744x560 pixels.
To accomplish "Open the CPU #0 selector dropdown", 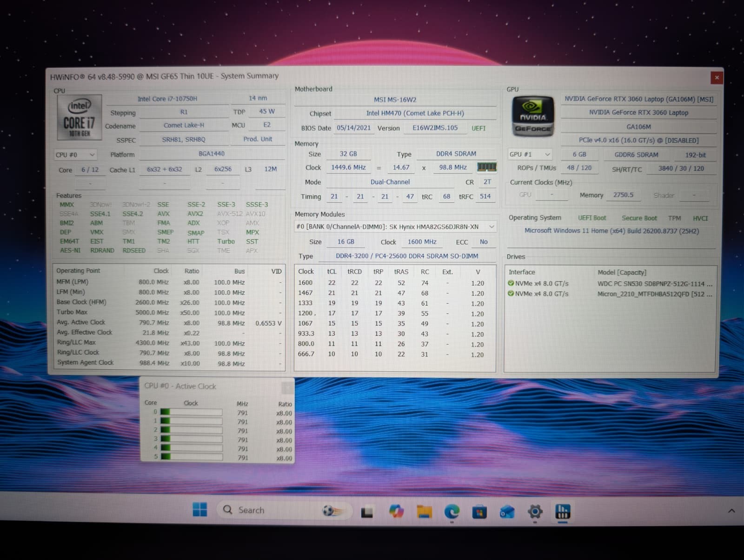I will [75, 154].
